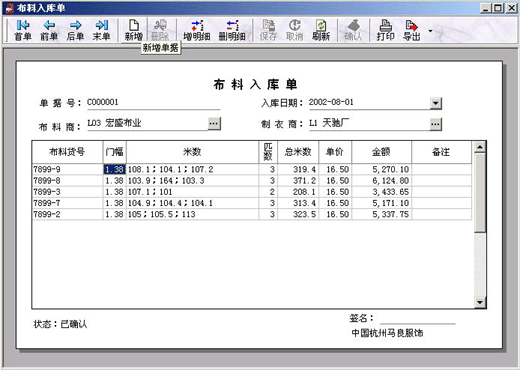Viewport: 520px width, 370px height.
Task: Click the table scrollbar up arrow
Action: coord(480,147)
